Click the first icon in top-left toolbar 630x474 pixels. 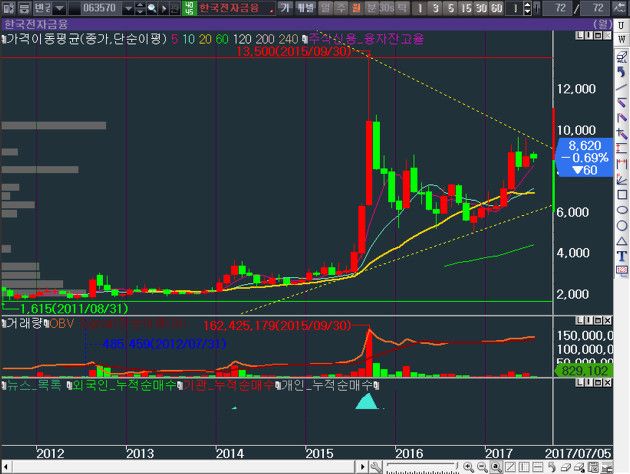[8, 8]
